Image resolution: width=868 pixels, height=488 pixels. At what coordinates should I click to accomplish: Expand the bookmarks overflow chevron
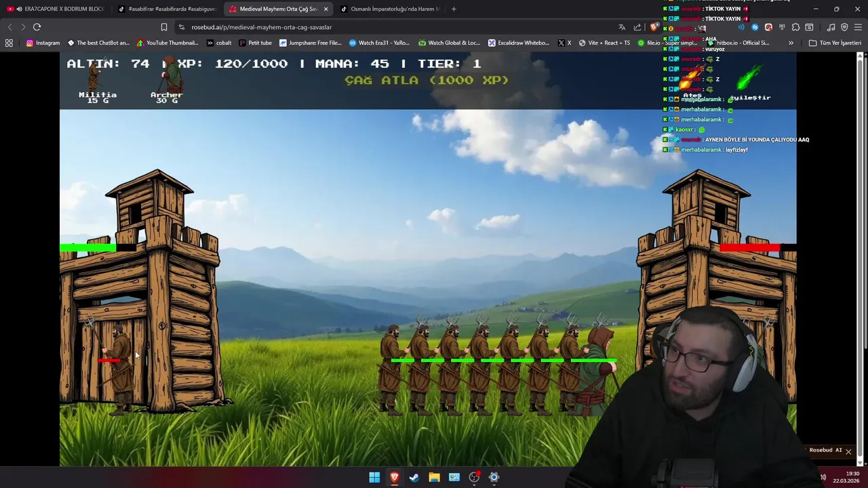(x=791, y=43)
